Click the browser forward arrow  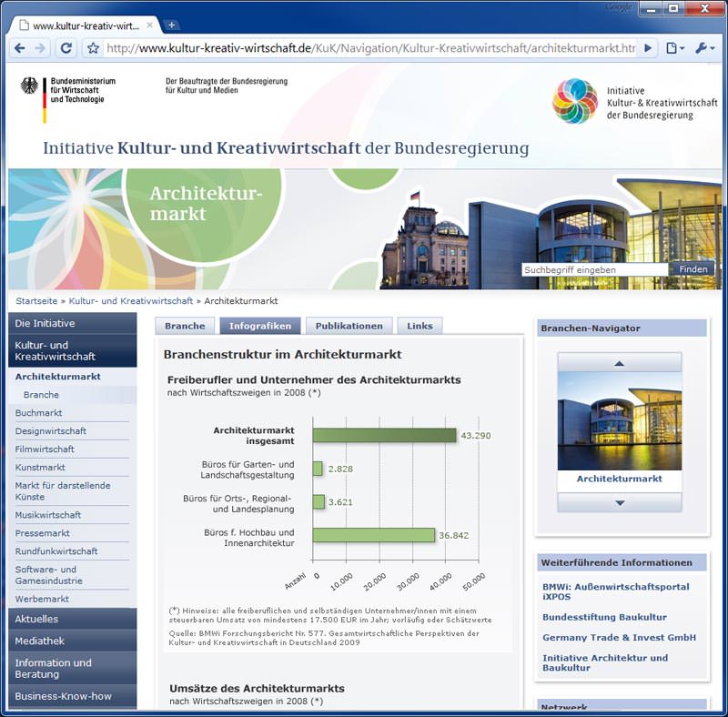(x=40, y=48)
